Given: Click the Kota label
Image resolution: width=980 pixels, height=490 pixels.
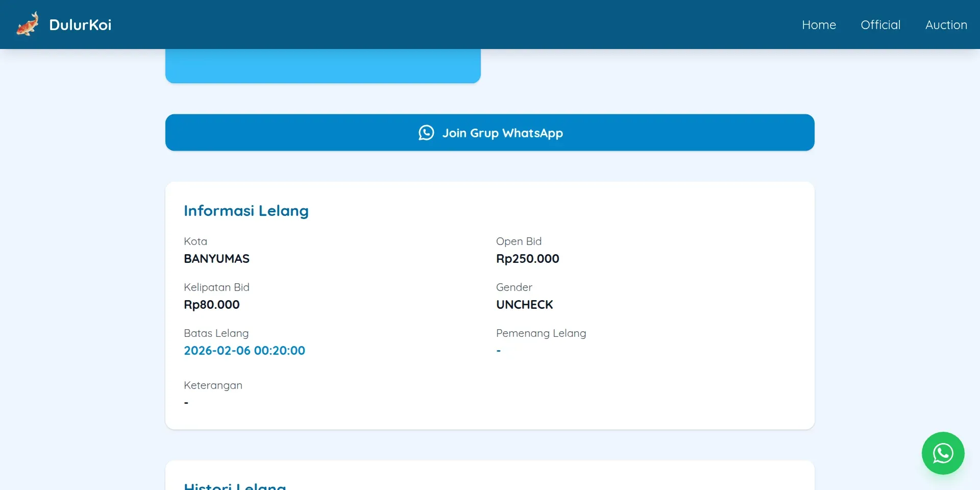Looking at the screenshot, I should pyautogui.click(x=195, y=241).
